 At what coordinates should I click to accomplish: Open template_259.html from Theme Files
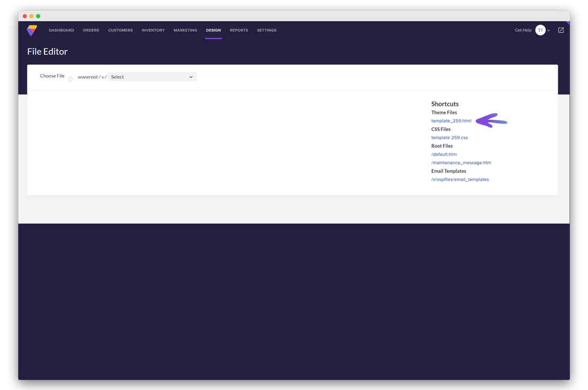pos(451,120)
